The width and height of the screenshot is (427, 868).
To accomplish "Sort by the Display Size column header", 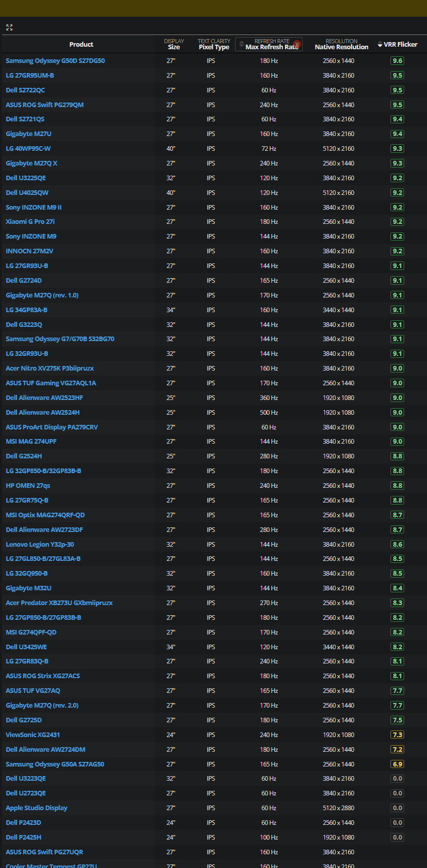I will [174, 44].
